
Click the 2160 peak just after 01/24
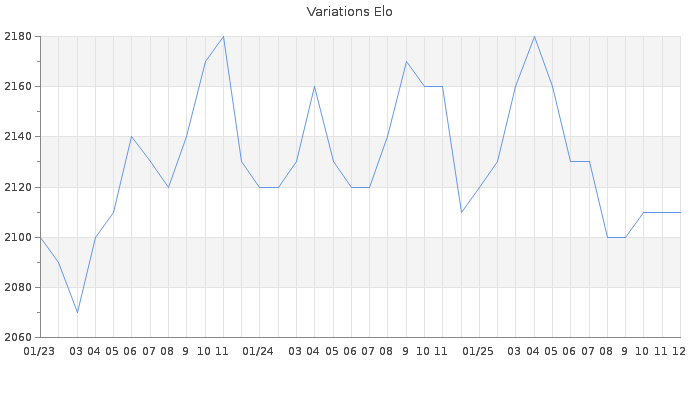(x=314, y=86)
